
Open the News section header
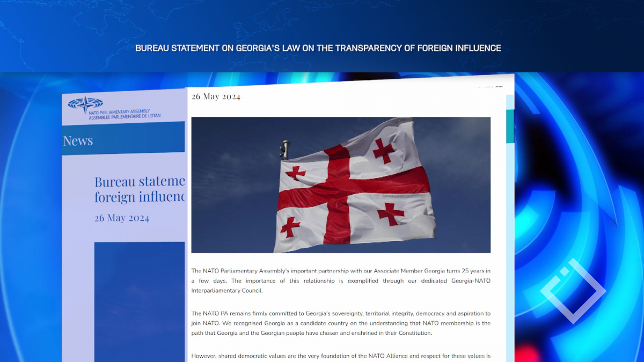78,141
